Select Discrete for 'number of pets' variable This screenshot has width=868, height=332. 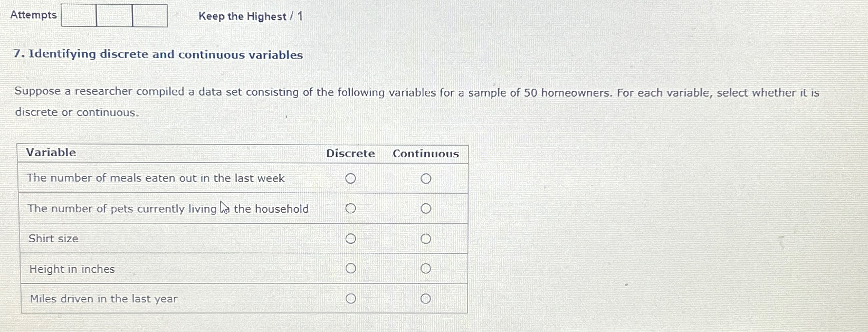[350, 208]
